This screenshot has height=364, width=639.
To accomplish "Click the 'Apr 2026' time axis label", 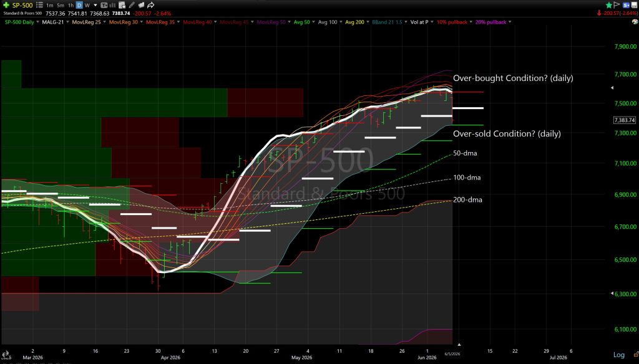I will (x=170, y=358).
